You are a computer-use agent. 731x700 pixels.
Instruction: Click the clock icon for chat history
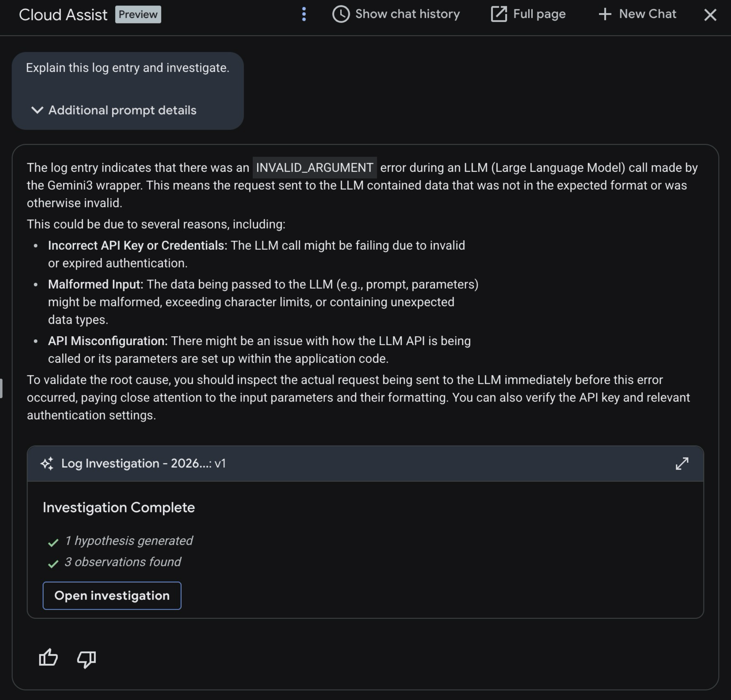coord(341,14)
